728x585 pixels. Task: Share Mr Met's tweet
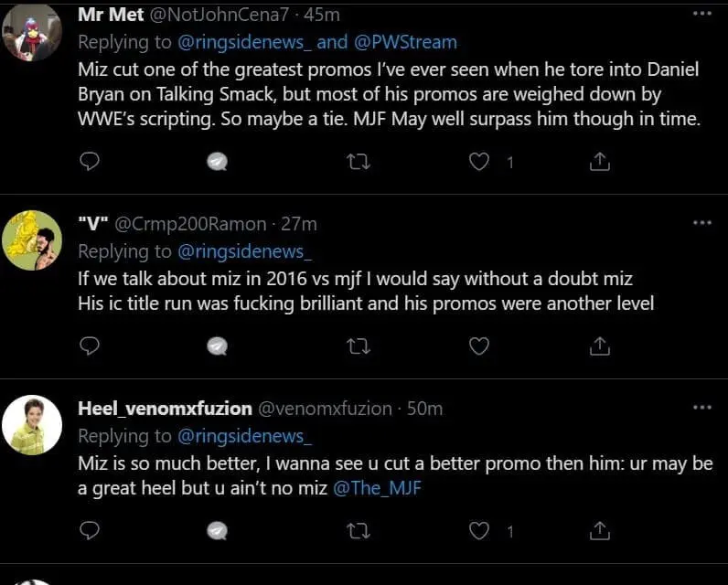click(x=600, y=162)
